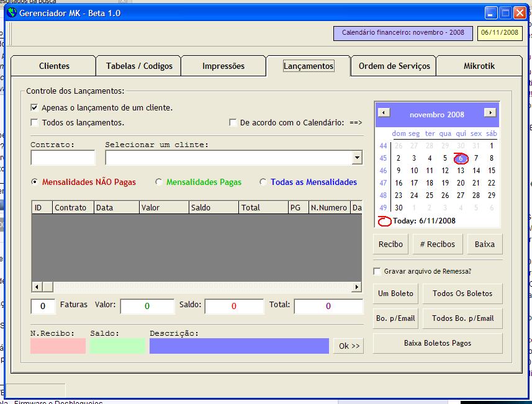
Task: Click the red Saldo total field
Action: pyautogui.click(x=234, y=306)
